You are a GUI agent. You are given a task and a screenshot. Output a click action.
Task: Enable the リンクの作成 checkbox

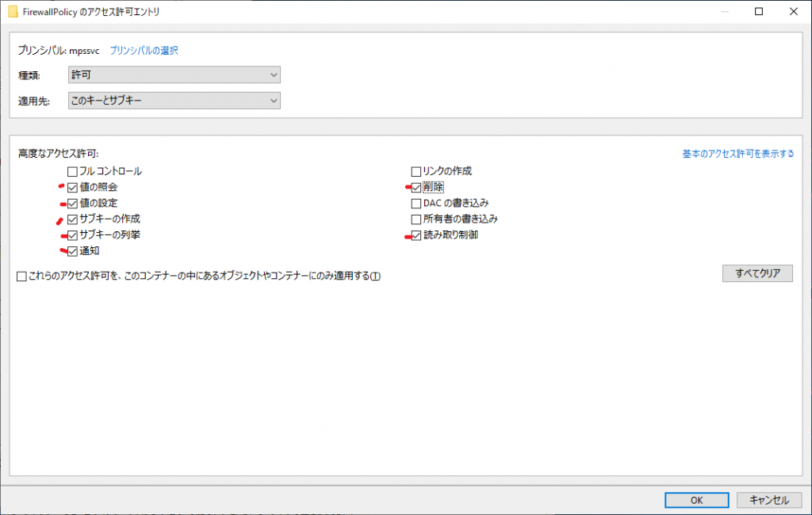(416, 171)
